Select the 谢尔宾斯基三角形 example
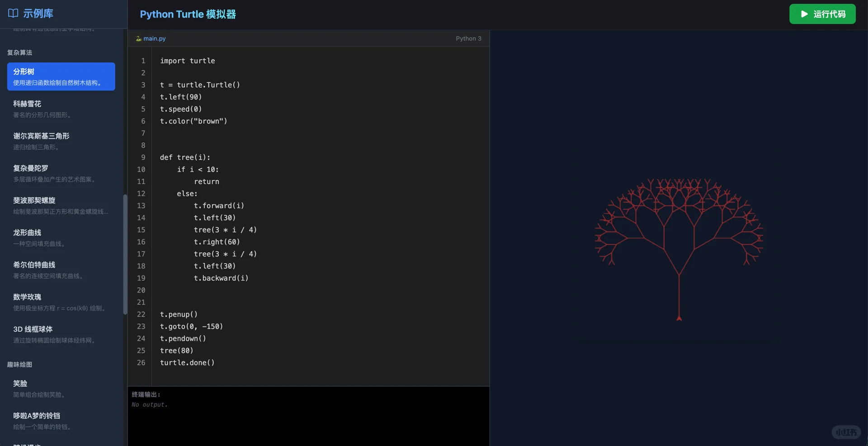 click(x=61, y=141)
